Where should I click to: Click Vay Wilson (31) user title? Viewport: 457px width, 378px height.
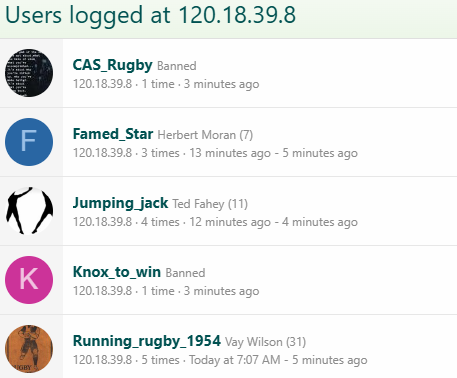[x=265, y=342]
